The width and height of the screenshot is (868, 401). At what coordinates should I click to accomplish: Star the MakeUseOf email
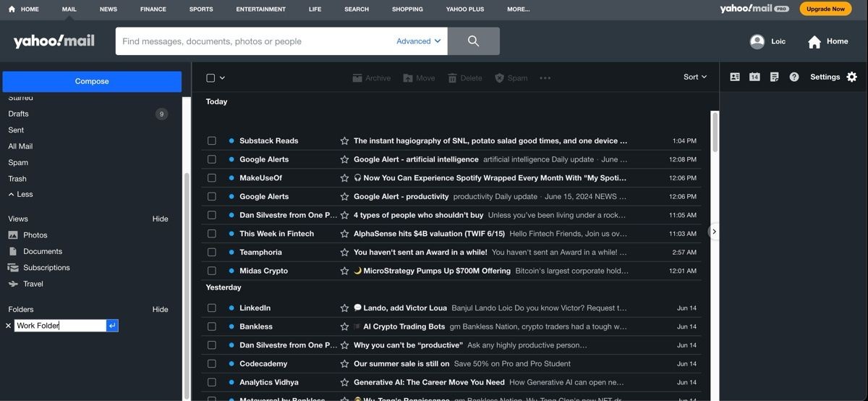click(x=344, y=178)
